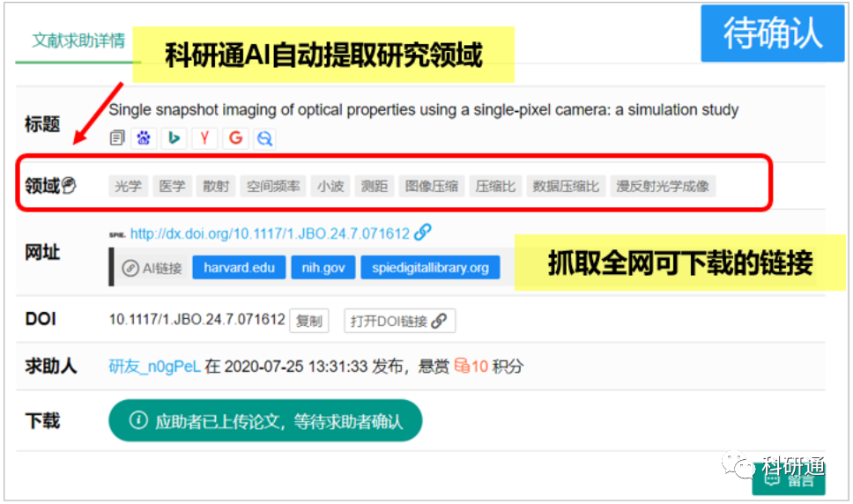Select the 漫反射光学成像 field tag
The height and width of the screenshot is (504, 853).
(x=663, y=187)
